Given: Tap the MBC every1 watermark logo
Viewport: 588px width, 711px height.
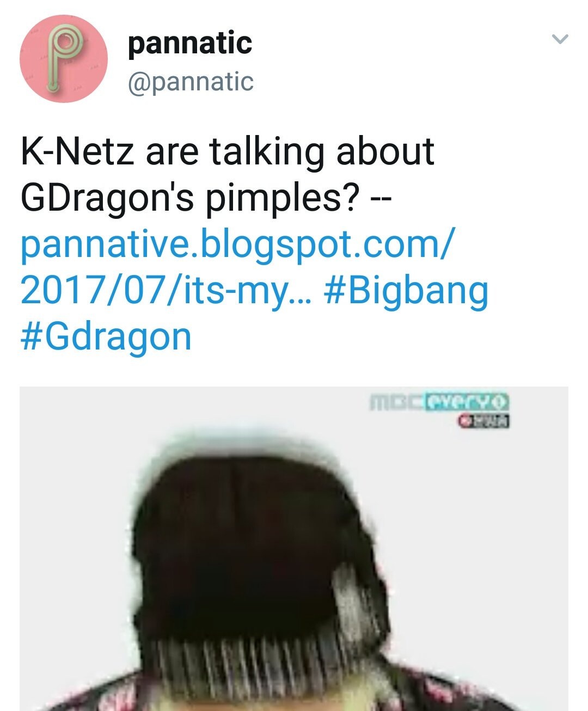Looking at the screenshot, I should click(439, 402).
